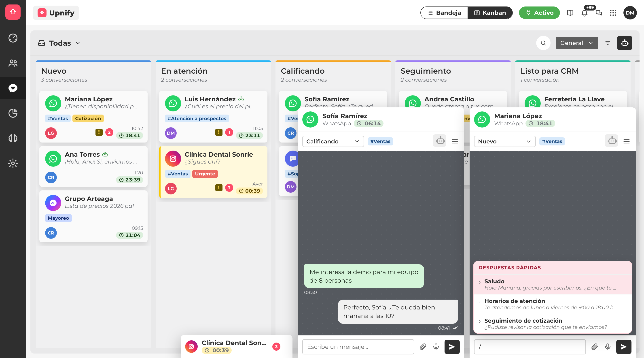Toggle the bot in Sofía Ramírez chat header

tap(440, 141)
